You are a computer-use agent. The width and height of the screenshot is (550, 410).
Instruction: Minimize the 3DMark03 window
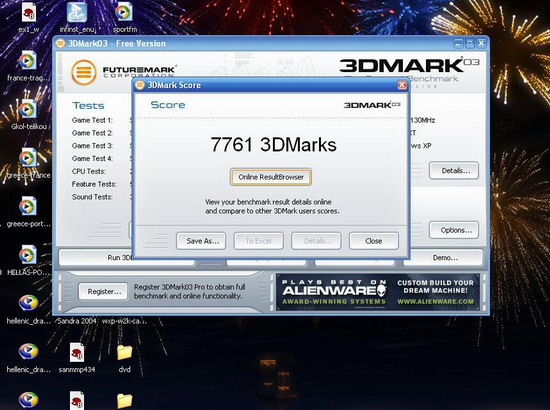458,43
